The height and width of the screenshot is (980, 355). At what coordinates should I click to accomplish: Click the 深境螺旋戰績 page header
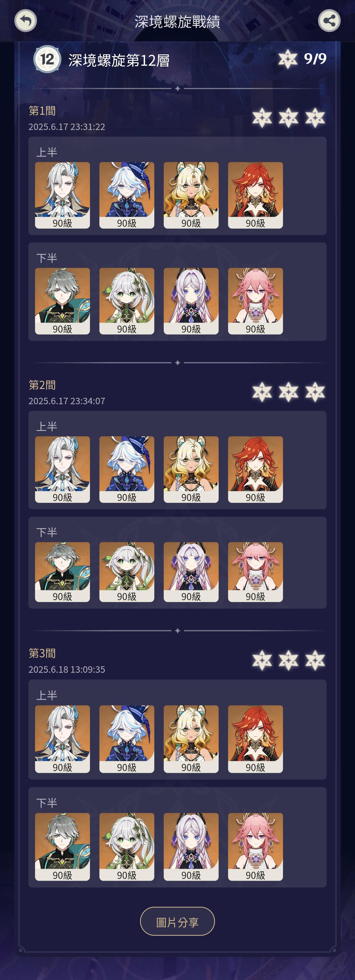coord(177,22)
